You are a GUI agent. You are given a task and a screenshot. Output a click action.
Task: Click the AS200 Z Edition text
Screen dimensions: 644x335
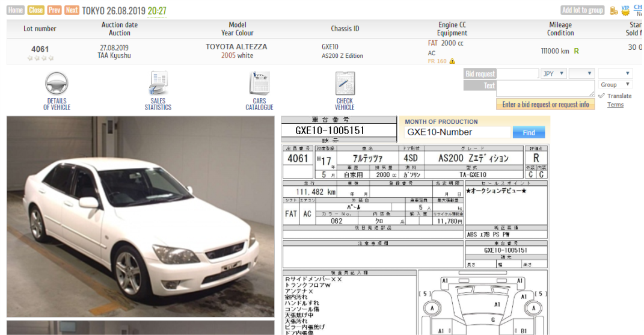[342, 56]
